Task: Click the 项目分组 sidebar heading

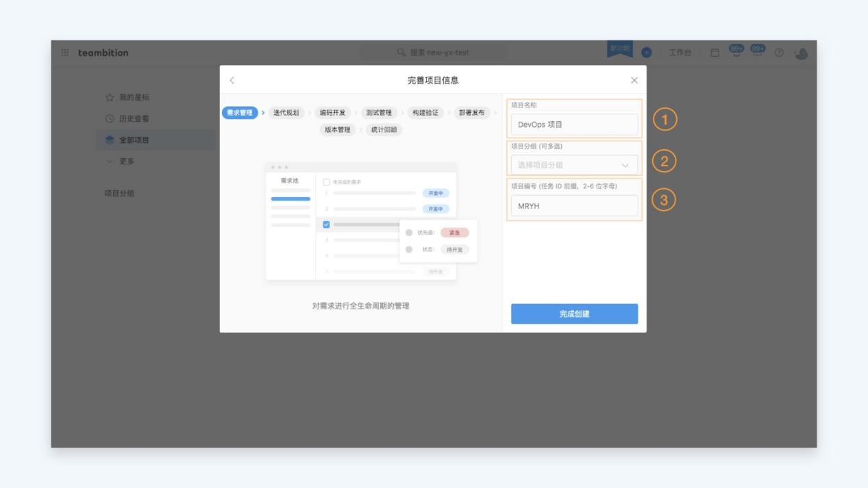Action: 119,193
